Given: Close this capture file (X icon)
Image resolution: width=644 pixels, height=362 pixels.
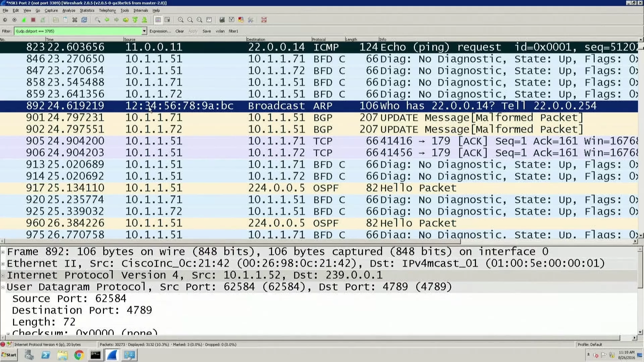Looking at the screenshot, I should tap(74, 20).
